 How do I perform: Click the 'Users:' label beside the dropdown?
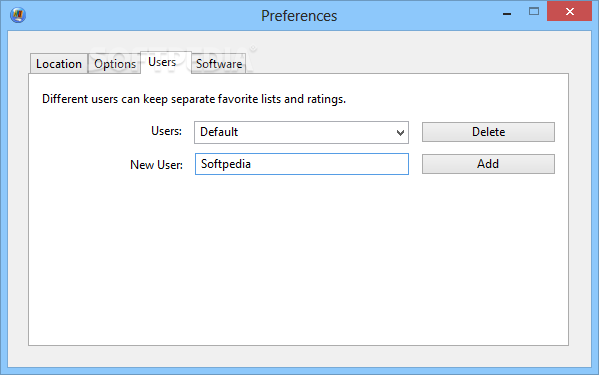167,131
